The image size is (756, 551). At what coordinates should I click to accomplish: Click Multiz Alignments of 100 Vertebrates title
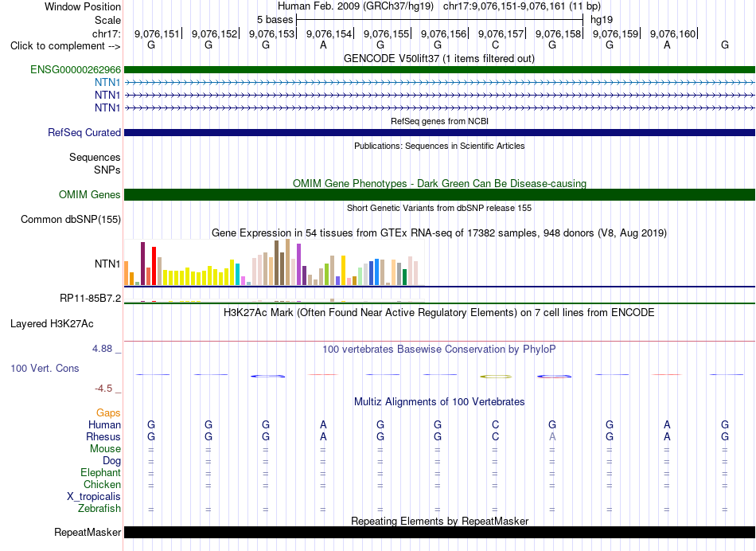click(x=439, y=401)
